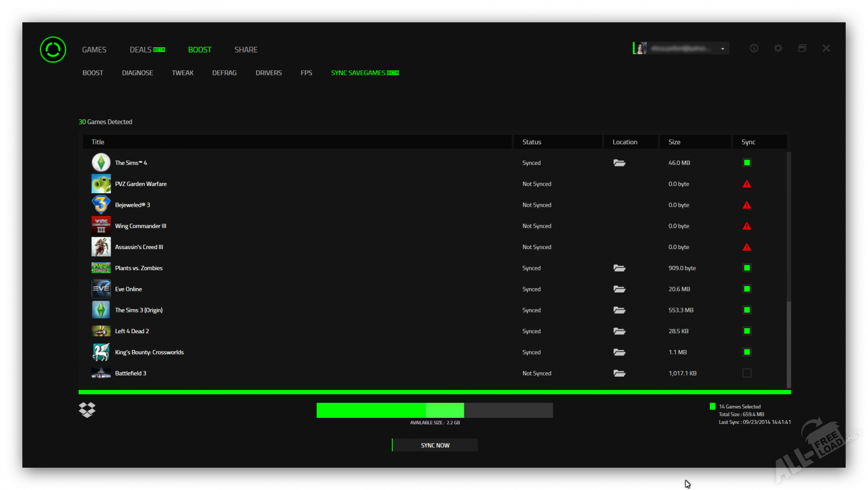Enable sync checkbox for Battlefield 3
Image resolution: width=868 pixels, height=490 pixels.
tap(747, 373)
